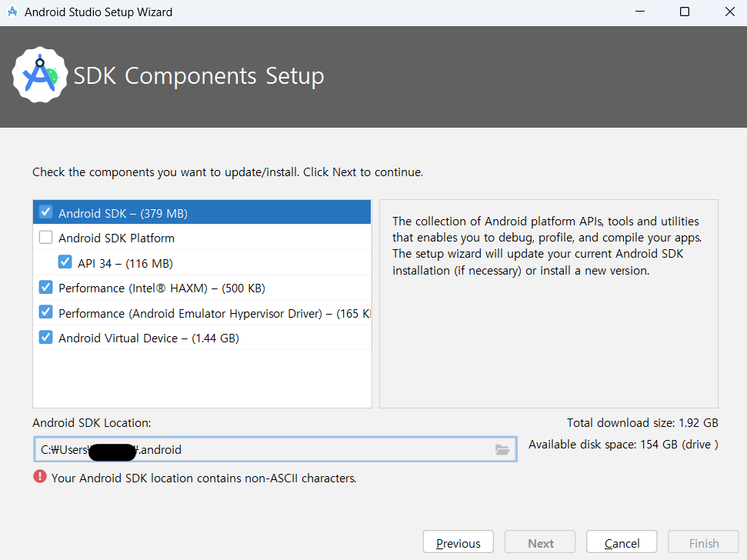The height and width of the screenshot is (560, 747).
Task: Focus the Android SDK Location field
Action: click(x=275, y=449)
